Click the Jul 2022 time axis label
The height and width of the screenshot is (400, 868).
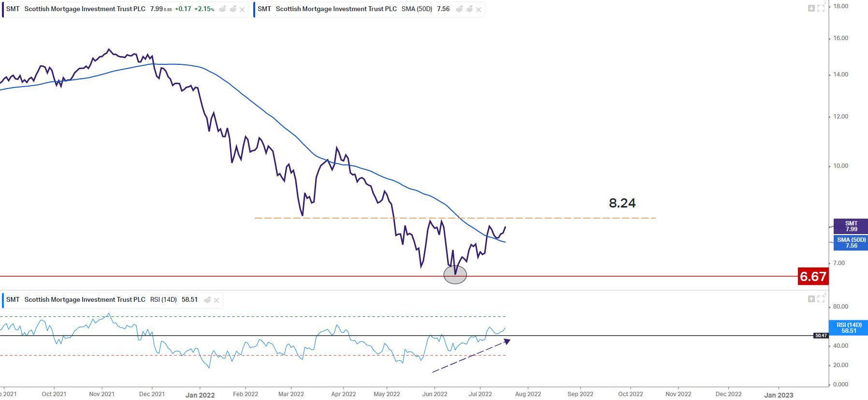(x=480, y=394)
